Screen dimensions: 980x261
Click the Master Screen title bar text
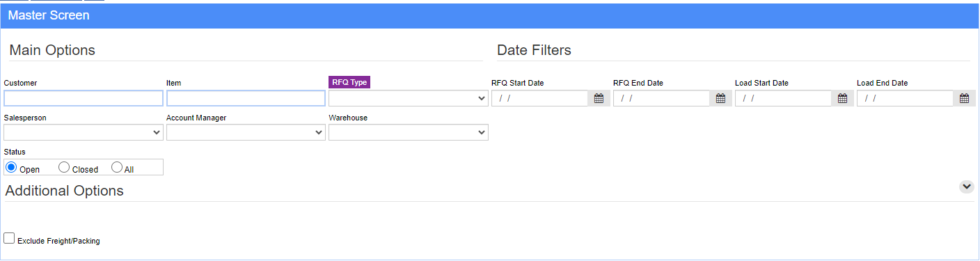(x=49, y=15)
